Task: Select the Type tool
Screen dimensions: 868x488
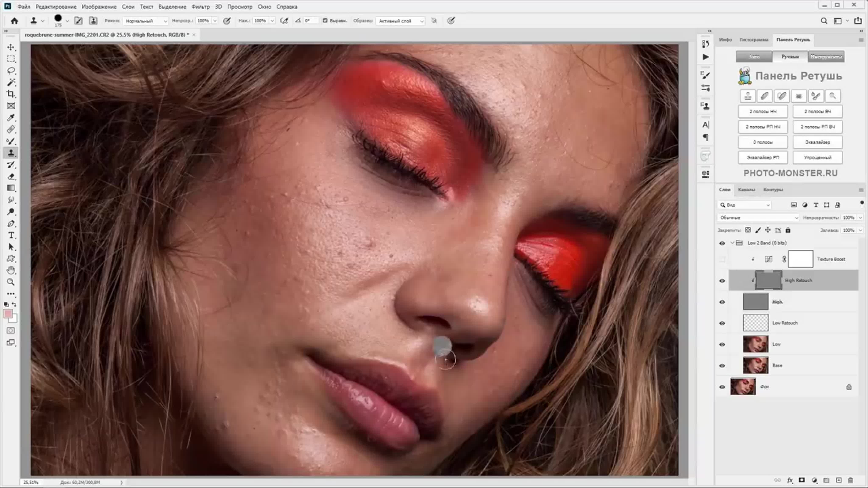Action: 11,235
